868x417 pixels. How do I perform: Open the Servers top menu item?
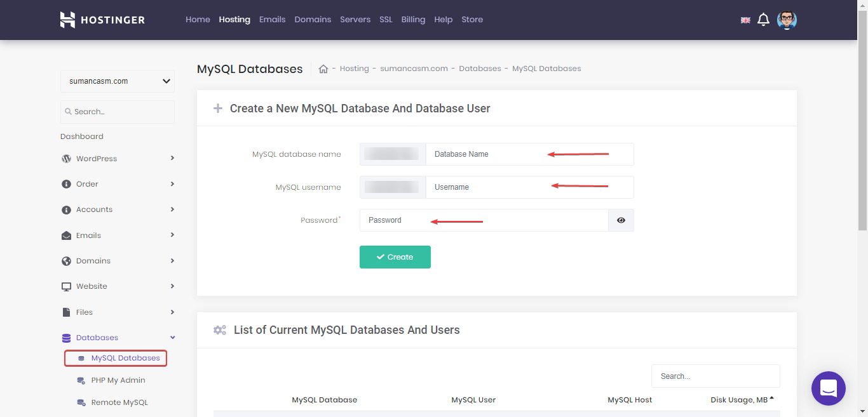click(x=355, y=20)
